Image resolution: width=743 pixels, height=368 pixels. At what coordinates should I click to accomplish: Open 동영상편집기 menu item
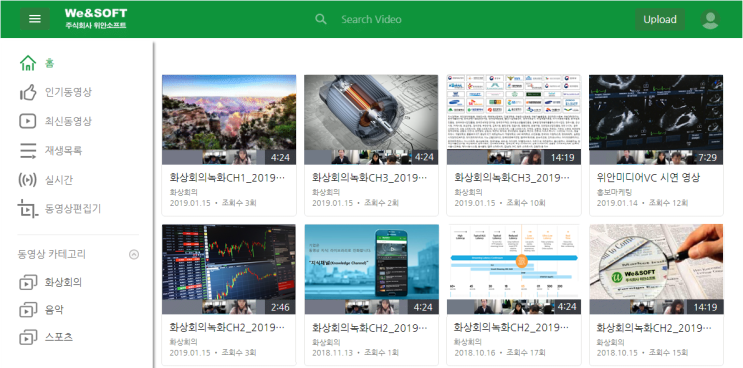click(x=73, y=209)
